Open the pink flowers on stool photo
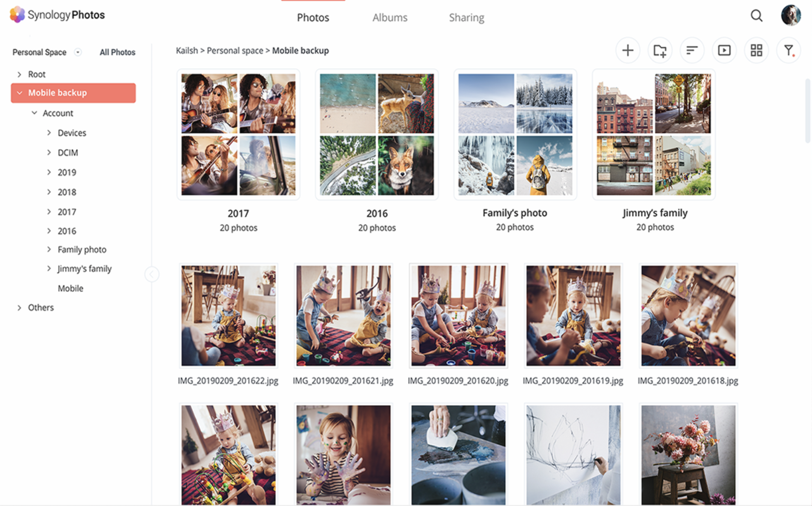The image size is (812, 506). (x=688, y=454)
